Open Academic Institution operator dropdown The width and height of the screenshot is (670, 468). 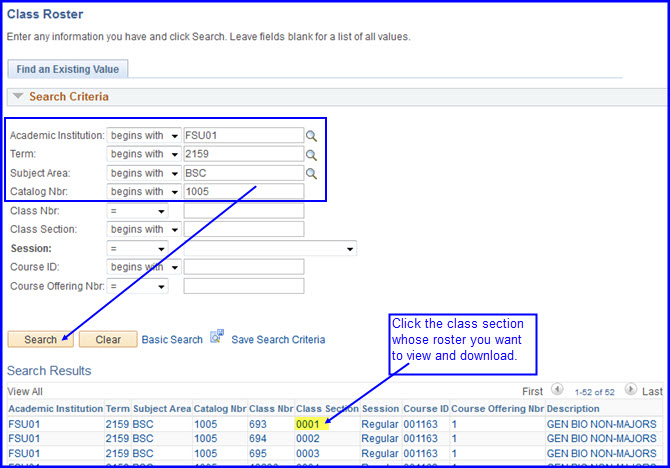(144, 135)
